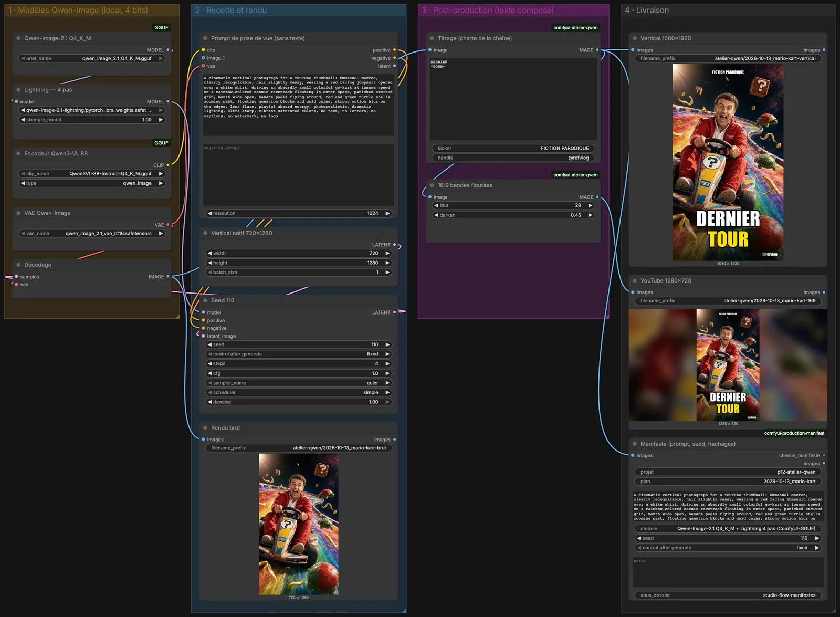840x617 pixels.
Task: Open the unet_name model selector
Action: coord(92,59)
